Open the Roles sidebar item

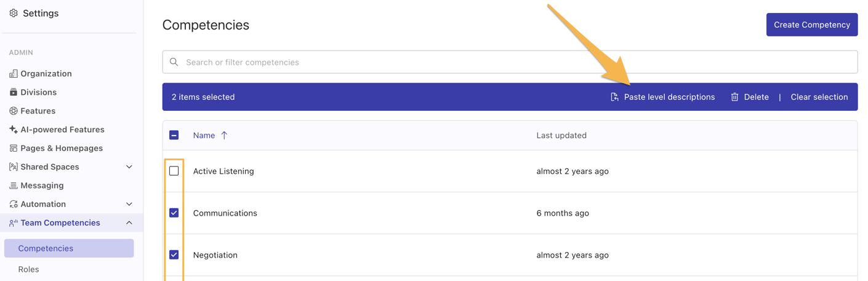click(28, 269)
